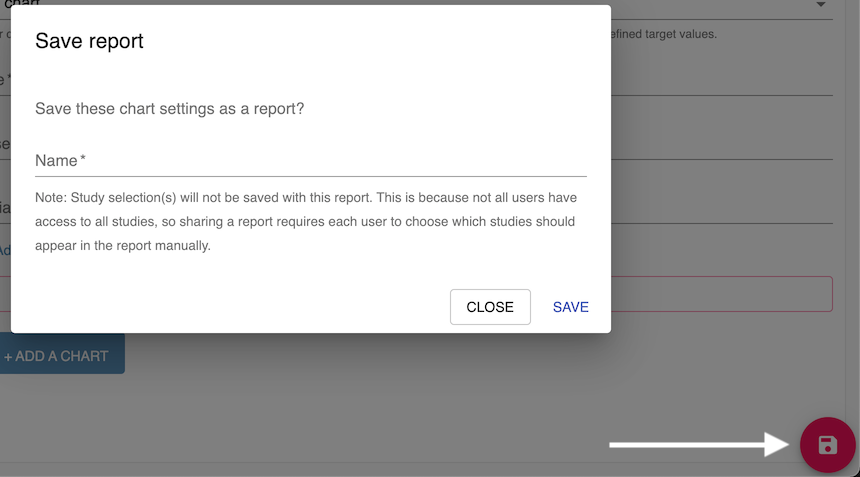Click 'Save these chart settings as a report?' text
Viewport: 860px width, 477px height.
pyautogui.click(x=169, y=109)
